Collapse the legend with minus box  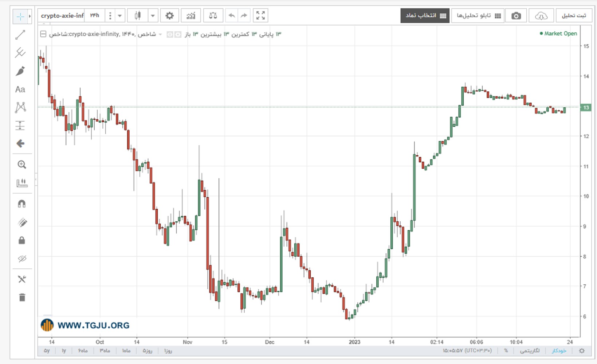click(43, 34)
